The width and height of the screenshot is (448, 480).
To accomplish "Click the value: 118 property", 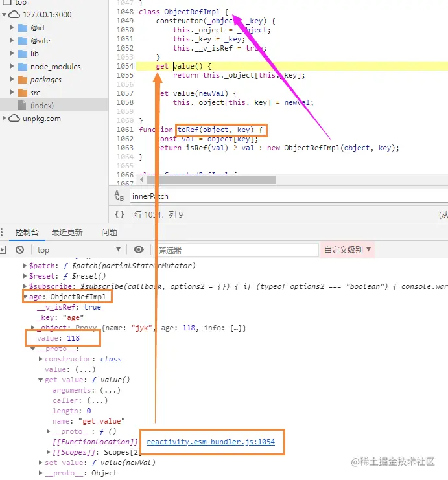I will [58, 338].
